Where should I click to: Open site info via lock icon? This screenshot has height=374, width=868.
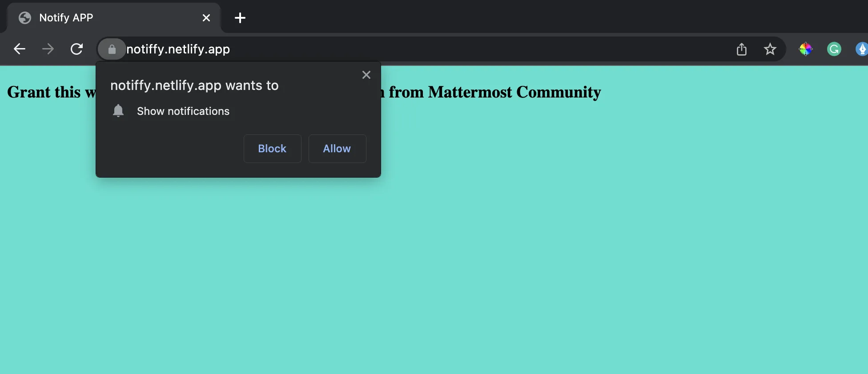click(112, 49)
